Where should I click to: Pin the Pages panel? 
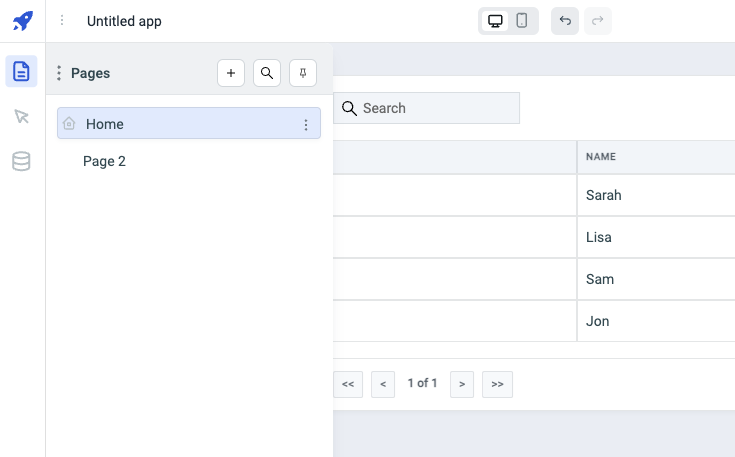click(303, 73)
